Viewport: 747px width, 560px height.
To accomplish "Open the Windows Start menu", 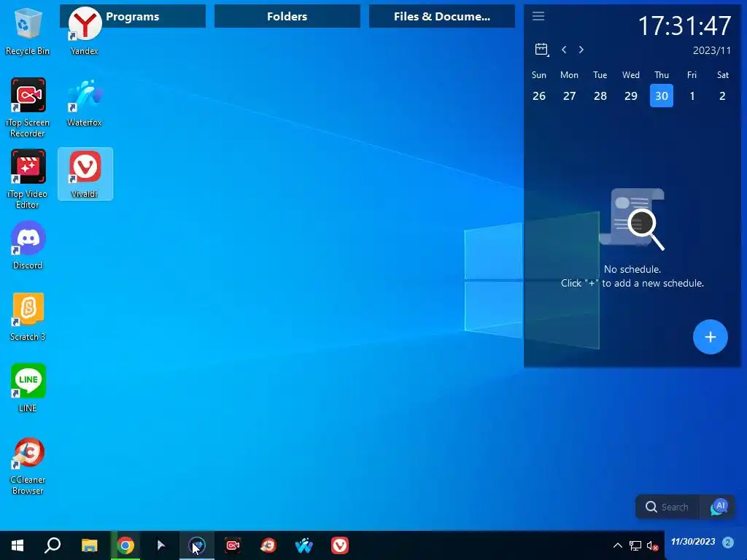I will click(18, 545).
